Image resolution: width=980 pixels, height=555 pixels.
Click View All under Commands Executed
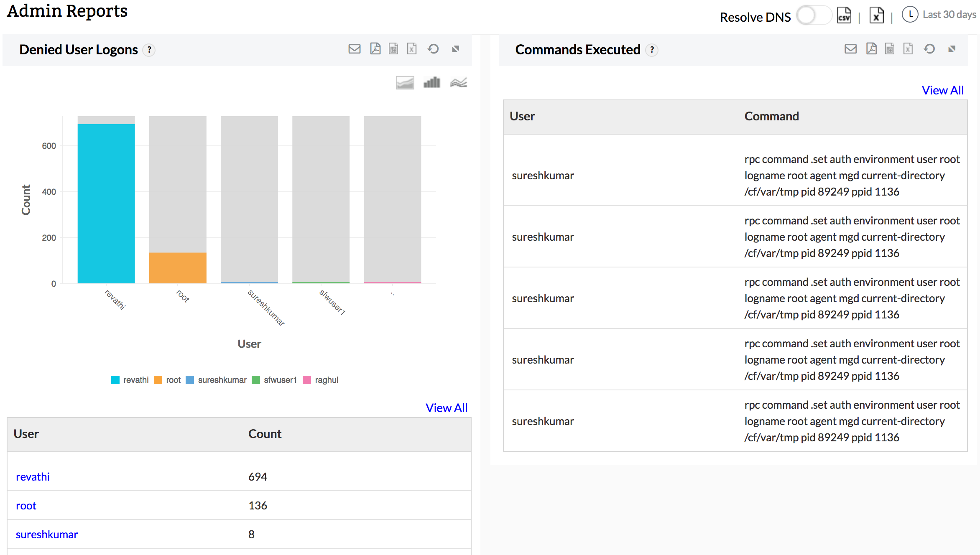pos(942,90)
